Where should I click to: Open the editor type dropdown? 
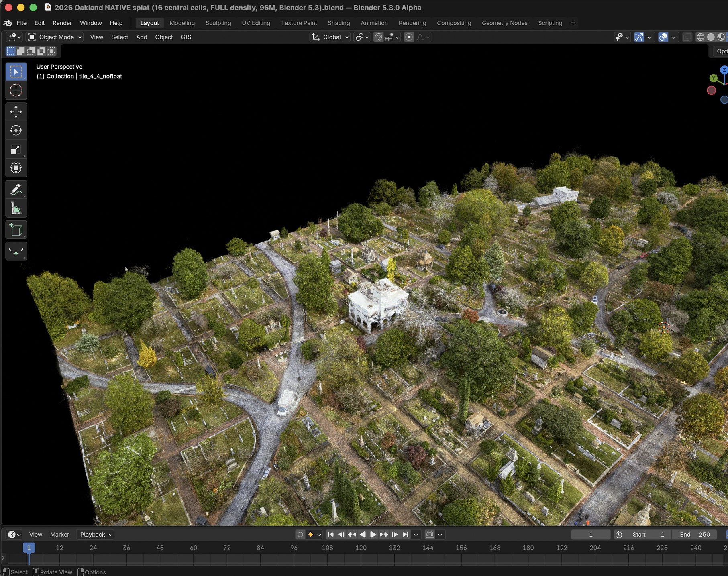point(14,37)
